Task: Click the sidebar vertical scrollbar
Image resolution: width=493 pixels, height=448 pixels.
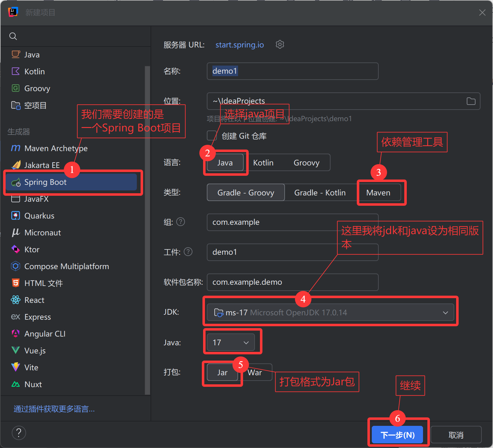Action: point(147,230)
